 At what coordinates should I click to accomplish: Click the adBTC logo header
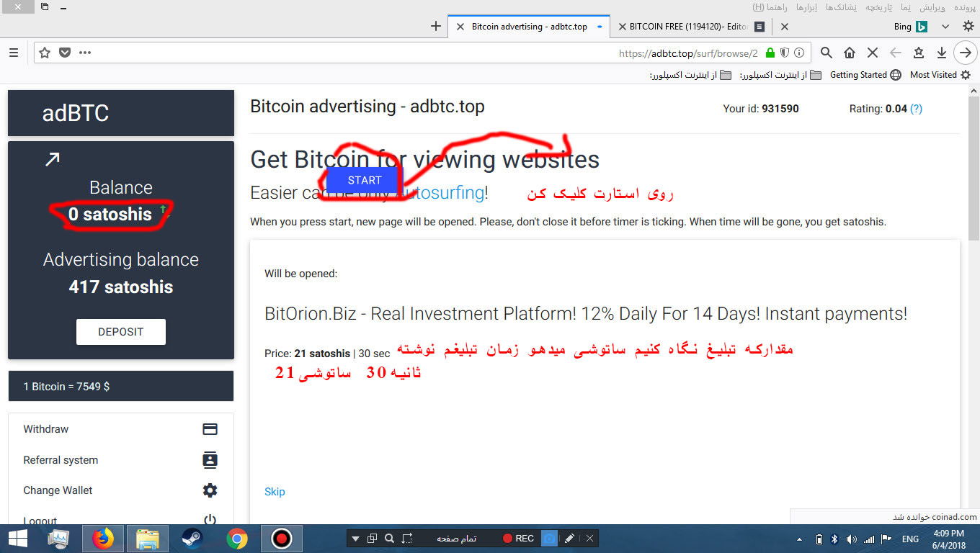pyautogui.click(x=76, y=113)
